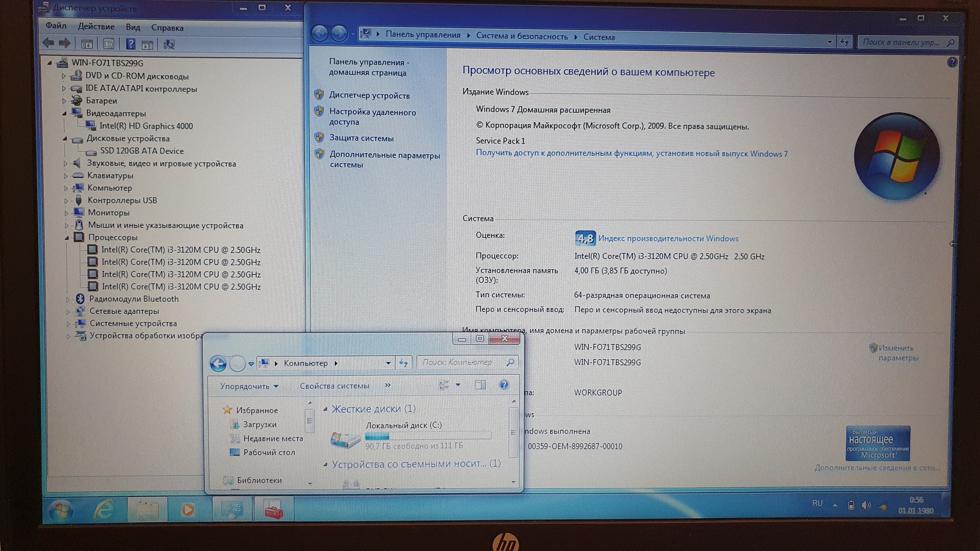This screenshot has width=980, height=551.
Task: Click Индекс производительности Windows link
Action: (x=668, y=238)
